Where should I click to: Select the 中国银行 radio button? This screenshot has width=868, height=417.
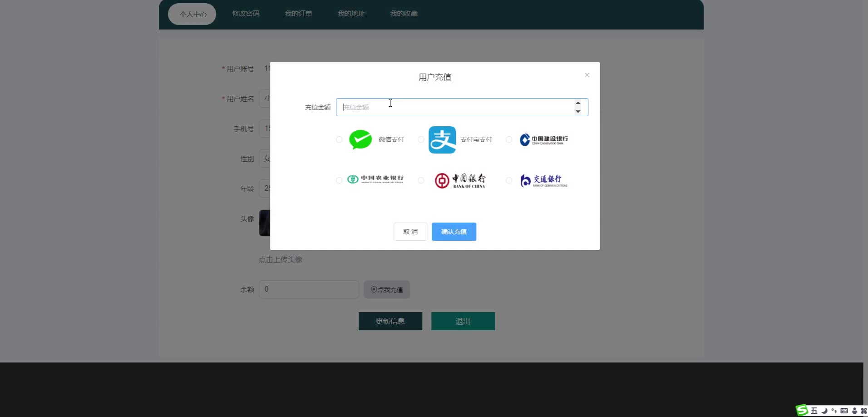tap(421, 180)
